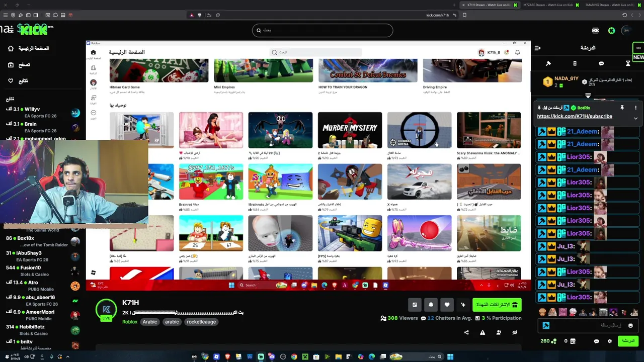Open iAbuShay3 channel in sidebar list
The image size is (644, 362).
[x=43, y=256]
